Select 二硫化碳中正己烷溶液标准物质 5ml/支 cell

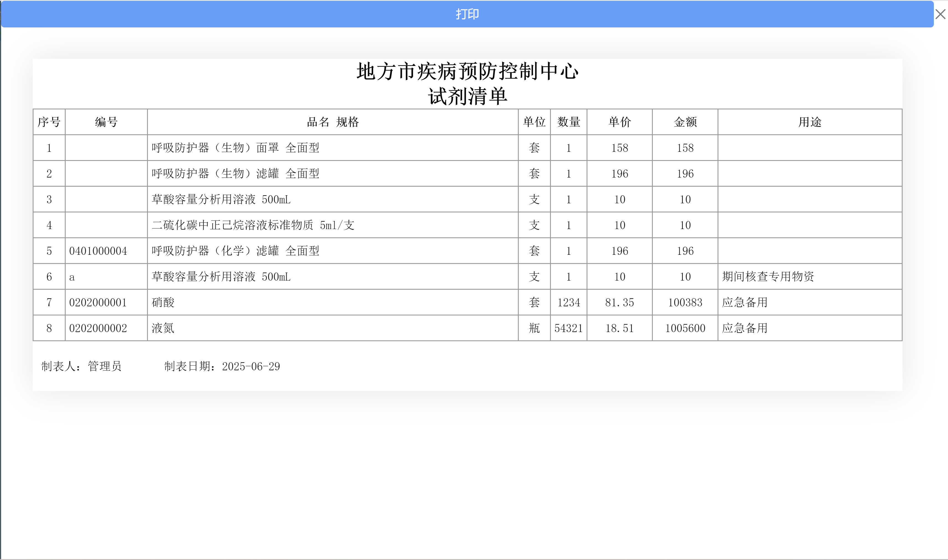coord(333,225)
